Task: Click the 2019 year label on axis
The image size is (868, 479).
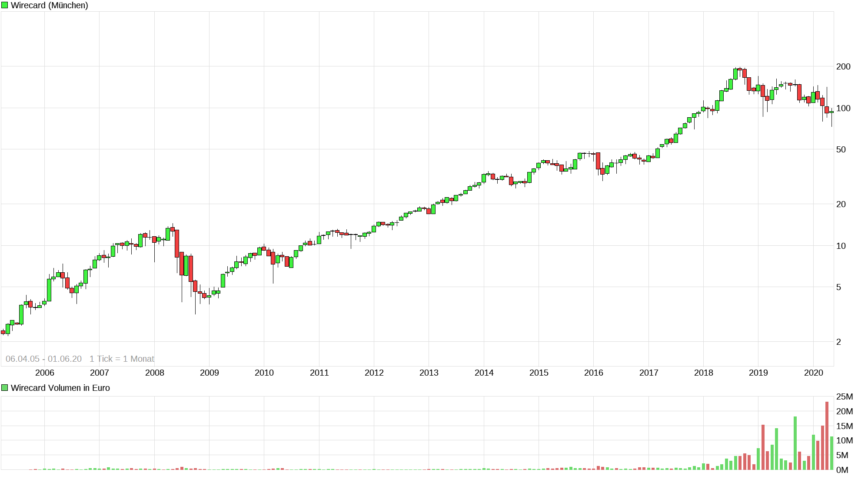Action: 758,373
